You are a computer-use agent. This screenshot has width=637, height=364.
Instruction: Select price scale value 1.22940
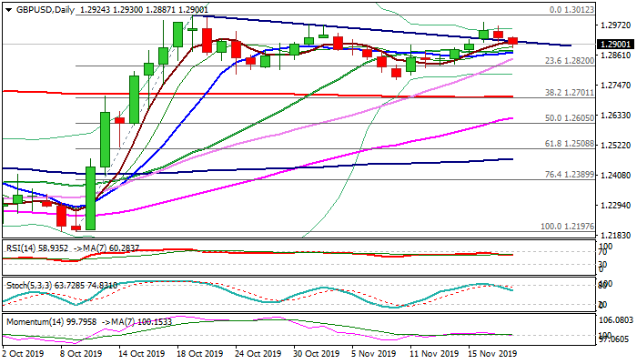pos(616,206)
